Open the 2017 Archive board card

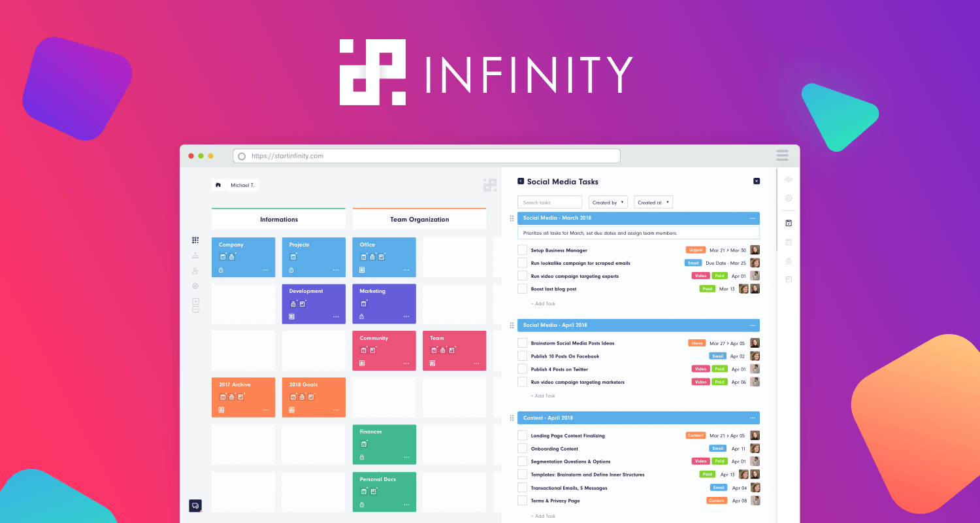[243, 397]
